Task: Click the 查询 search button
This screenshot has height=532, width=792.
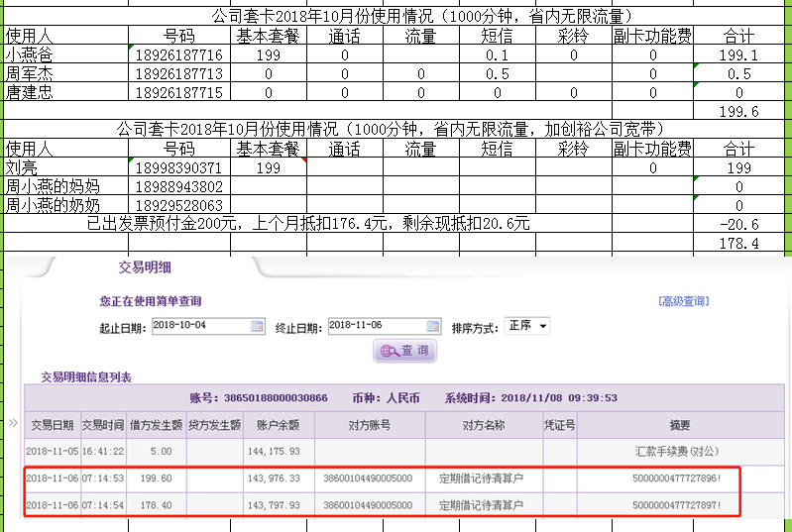Action: tap(404, 351)
